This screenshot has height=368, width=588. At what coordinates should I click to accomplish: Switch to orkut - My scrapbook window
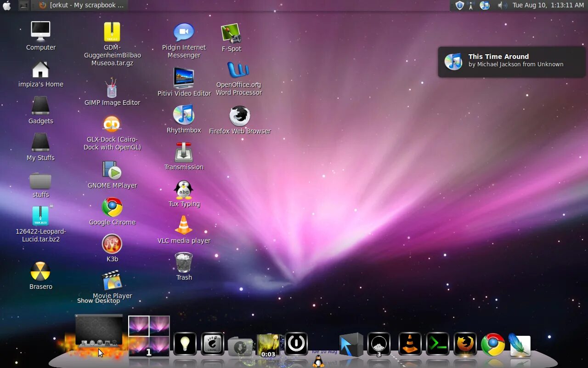pos(82,5)
